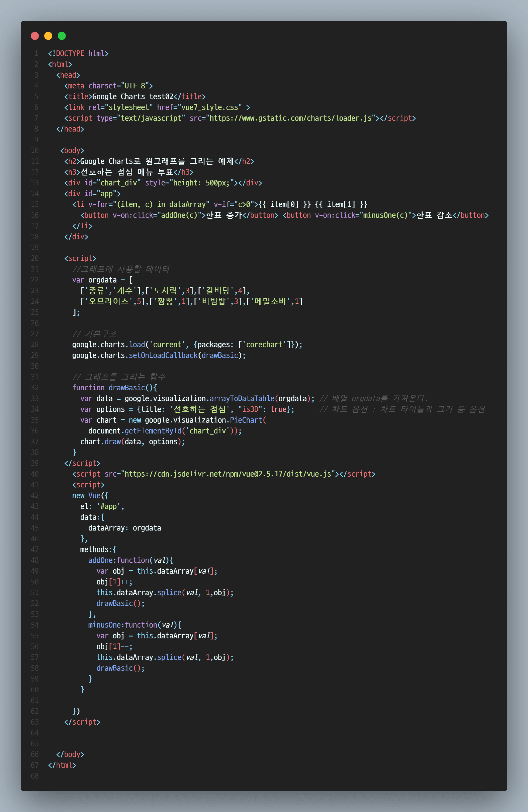Click the "var orgdata = [" line
The image size is (528, 812).
[102, 280]
